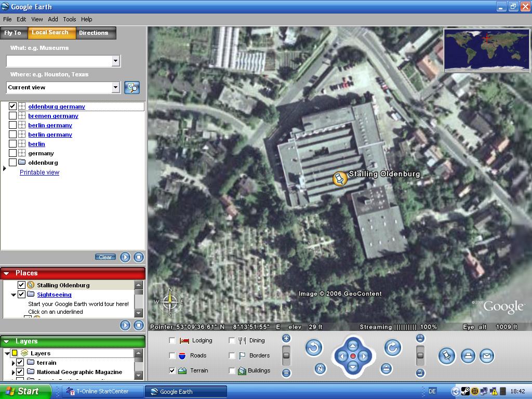This screenshot has width=532, height=399.
Task: Switch to the Fly To tab
Action: [x=14, y=33]
